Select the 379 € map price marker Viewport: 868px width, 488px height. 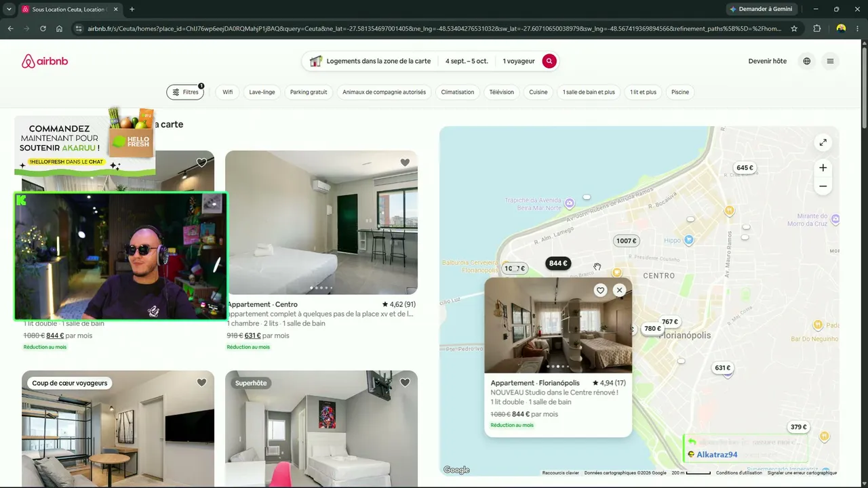(799, 427)
